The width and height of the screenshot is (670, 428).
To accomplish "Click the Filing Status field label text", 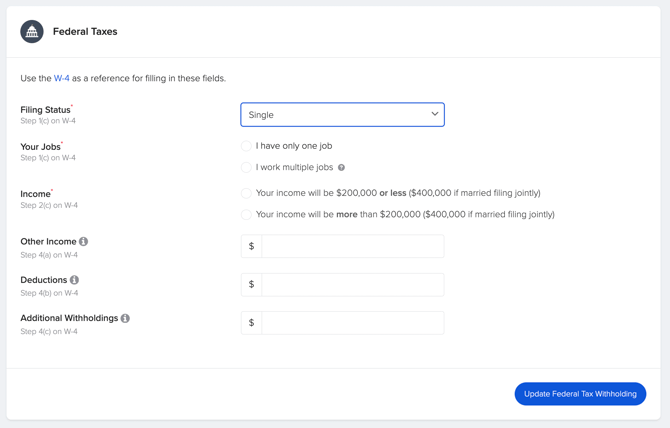I will coord(45,110).
